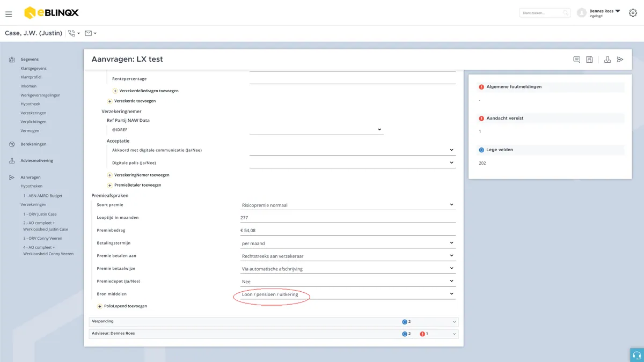Open Berekeningen in the sidebar
The height and width of the screenshot is (362, 644).
33,144
